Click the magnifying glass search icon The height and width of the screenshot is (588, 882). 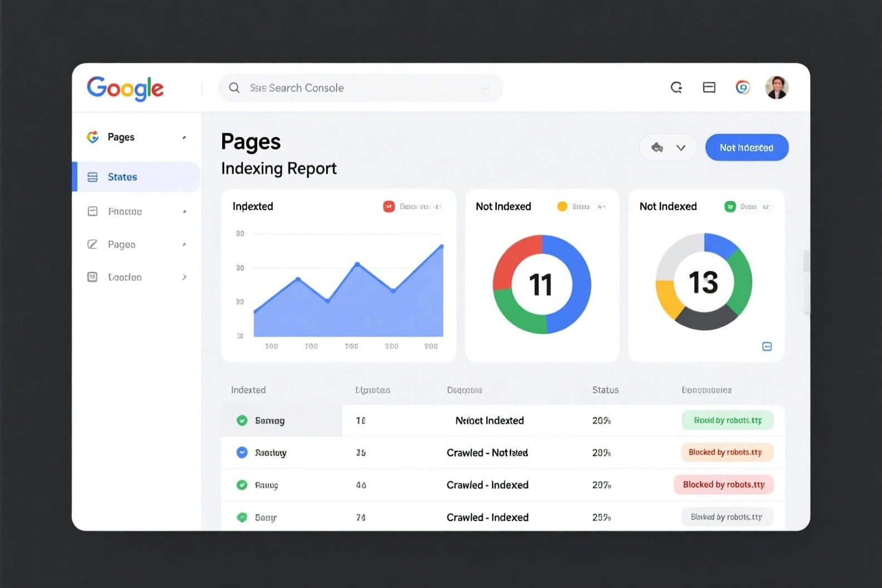point(234,88)
